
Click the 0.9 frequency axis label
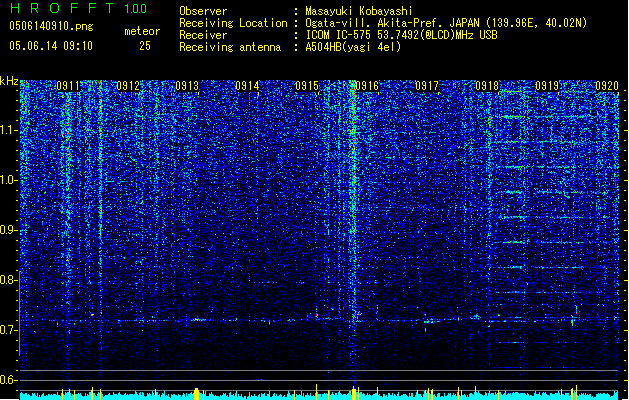8,230
